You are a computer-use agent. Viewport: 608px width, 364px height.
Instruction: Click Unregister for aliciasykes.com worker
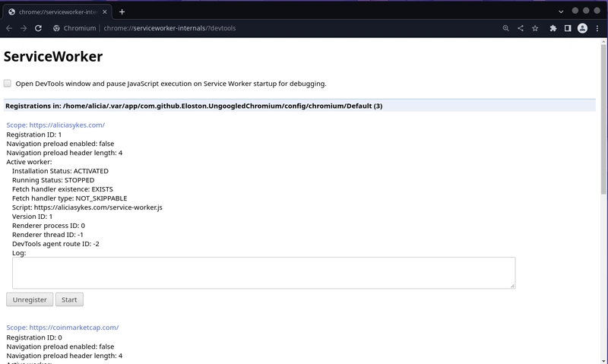tap(30, 299)
